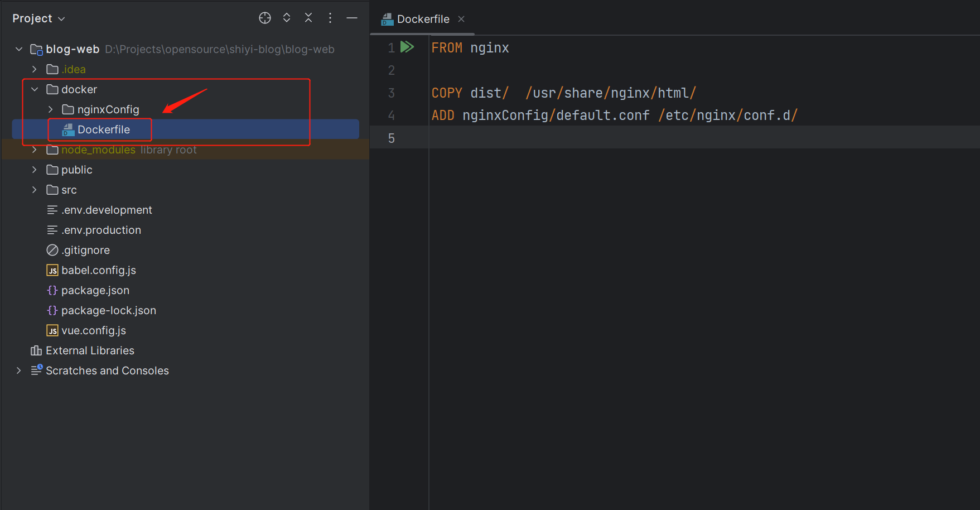
Task: Select package.json in the project tree
Action: tap(95, 290)
